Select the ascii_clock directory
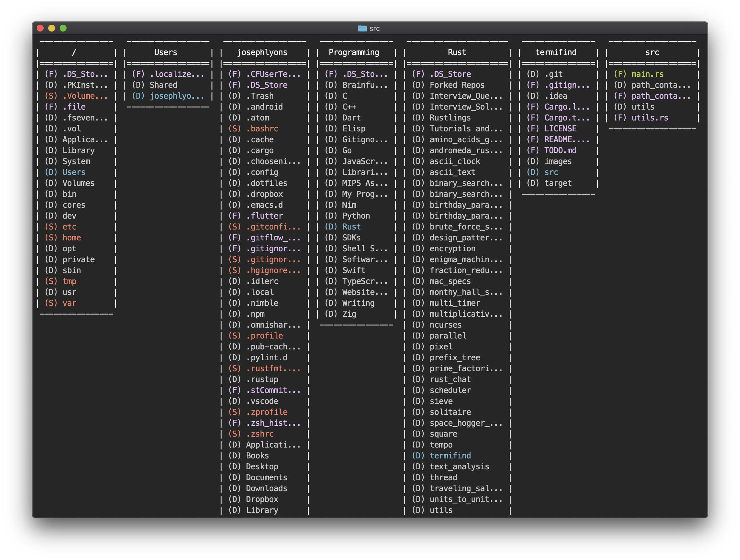The image size is (740, 560). tap(455, 162)
